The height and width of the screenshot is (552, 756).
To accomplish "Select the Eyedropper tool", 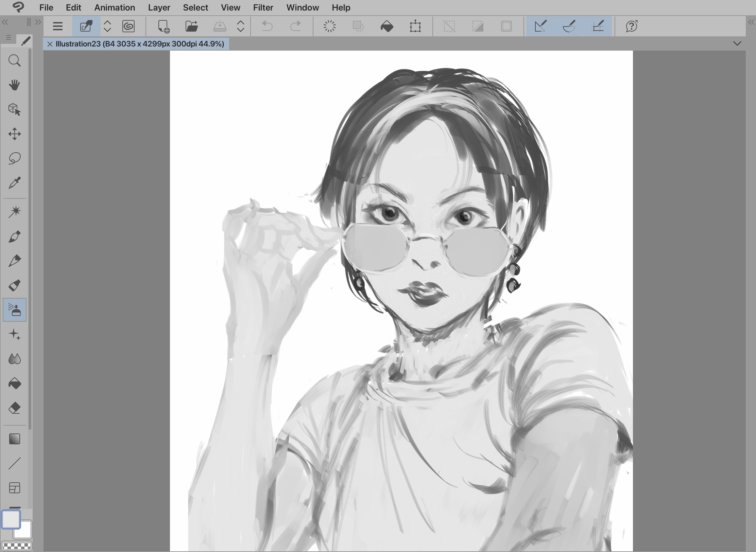I will tap(14, 183).
